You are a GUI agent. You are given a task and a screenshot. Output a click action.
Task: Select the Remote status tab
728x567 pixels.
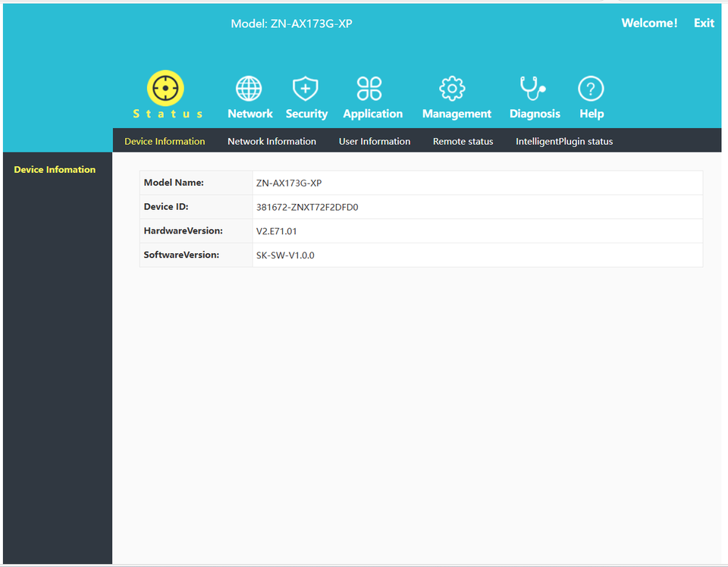(x=463, y=141)
